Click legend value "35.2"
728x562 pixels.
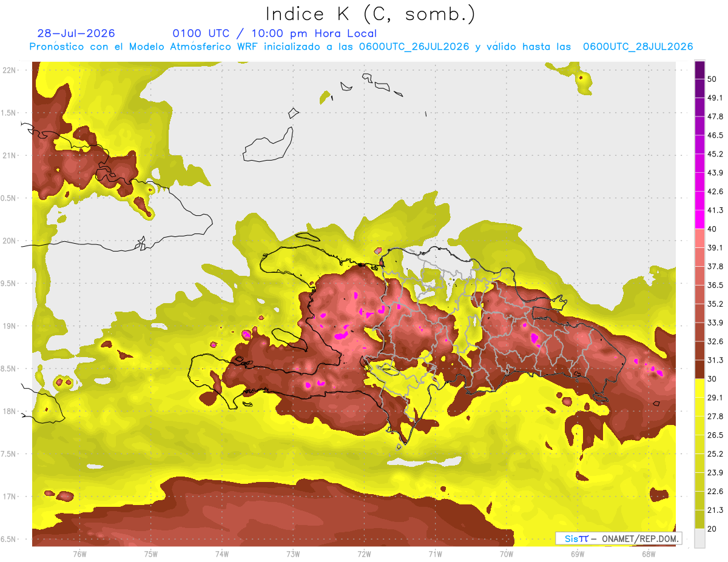[x=715, y=304]
